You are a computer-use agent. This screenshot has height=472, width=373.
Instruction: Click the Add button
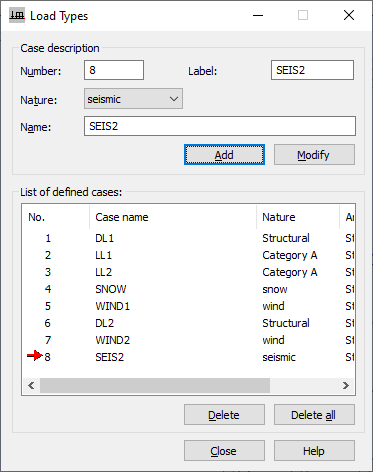224,155
